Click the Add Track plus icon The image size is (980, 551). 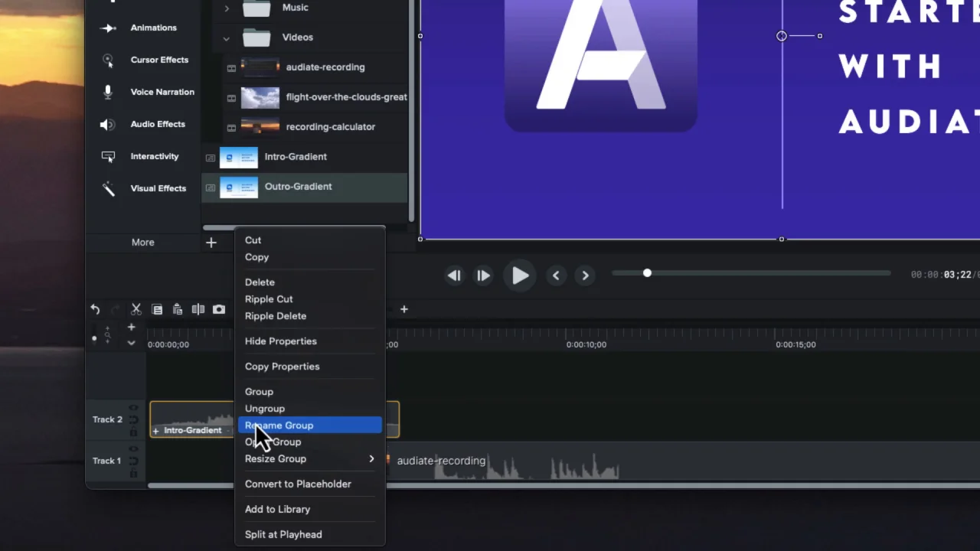click(x=131, y=327)
